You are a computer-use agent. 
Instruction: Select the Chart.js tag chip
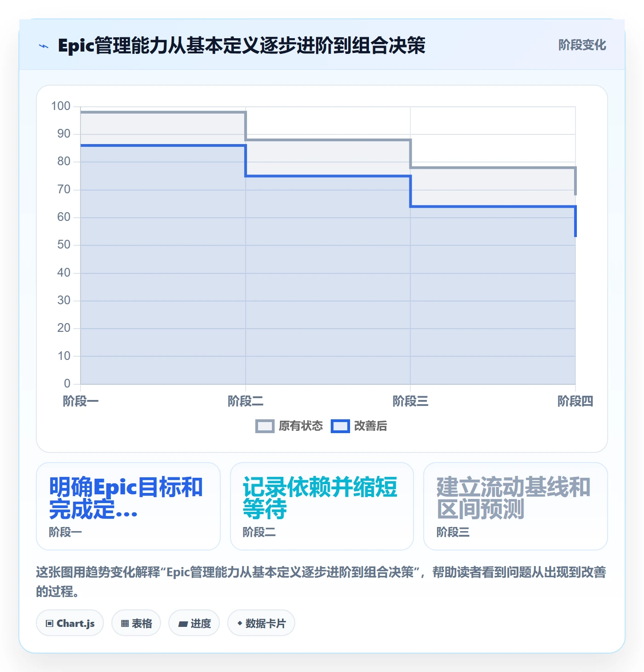(70, 623)
